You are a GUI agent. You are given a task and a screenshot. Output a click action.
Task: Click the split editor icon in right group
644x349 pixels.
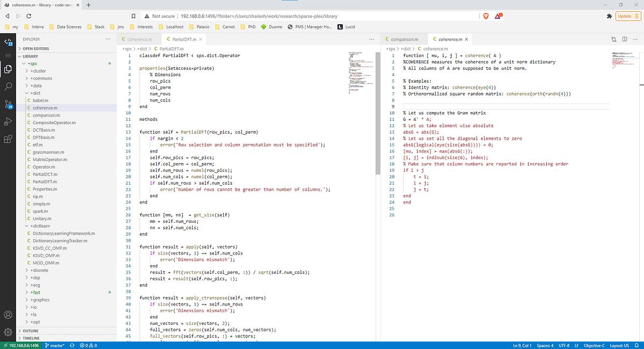click(x=625, y=39)
